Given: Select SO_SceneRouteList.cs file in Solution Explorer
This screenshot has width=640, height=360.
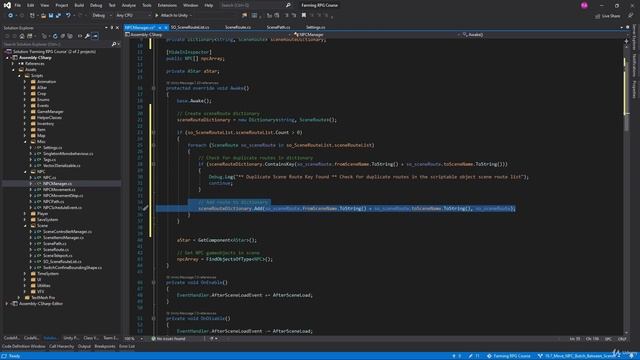Looking at the screenshot, I should pos(62,262).
